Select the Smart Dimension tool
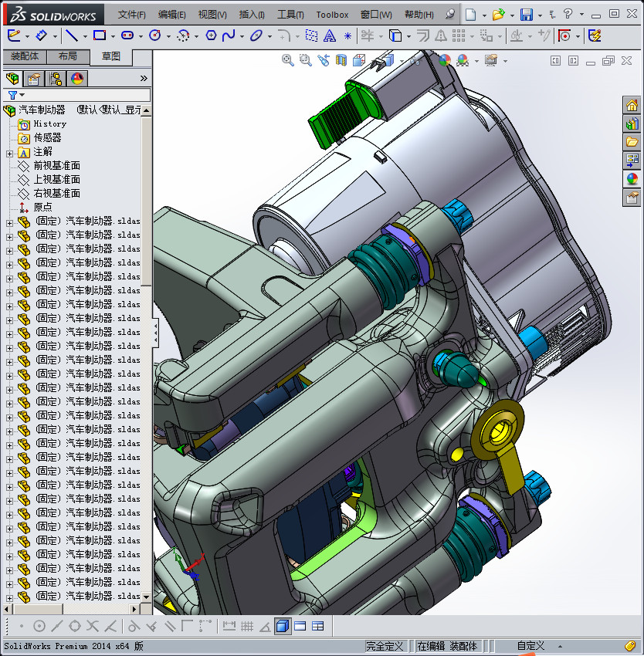 40,36
